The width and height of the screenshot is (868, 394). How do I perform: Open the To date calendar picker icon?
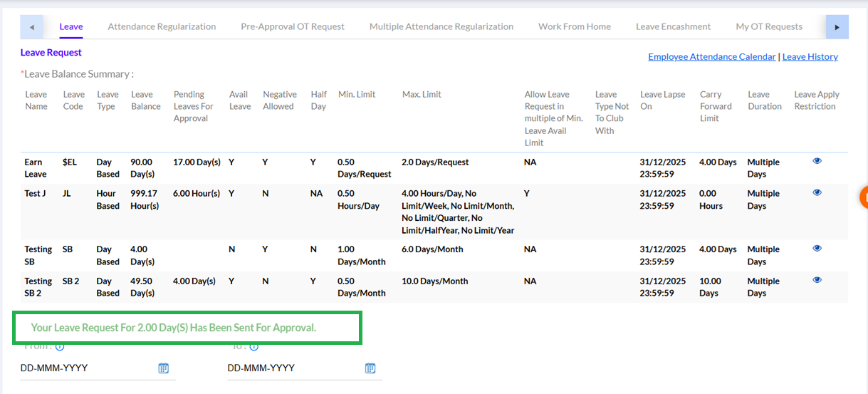click(x=370, y=368)
